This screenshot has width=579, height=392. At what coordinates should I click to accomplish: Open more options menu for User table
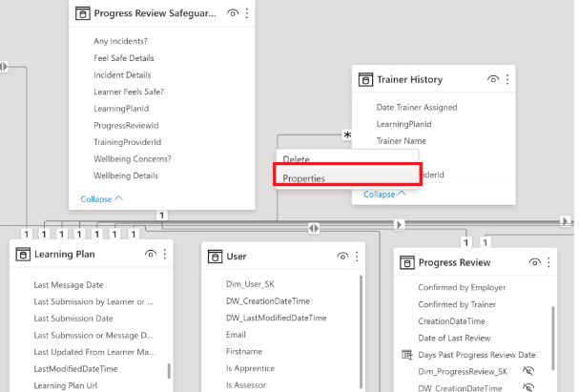click(357, 256)
